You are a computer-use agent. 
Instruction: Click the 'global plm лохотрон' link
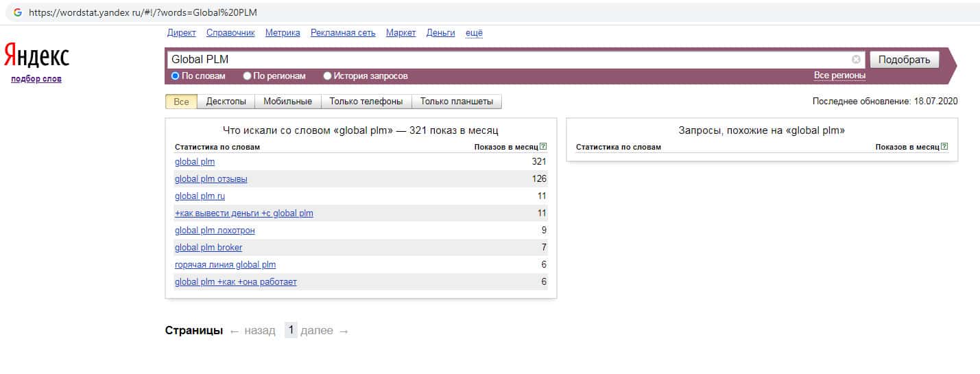[215, 231]
